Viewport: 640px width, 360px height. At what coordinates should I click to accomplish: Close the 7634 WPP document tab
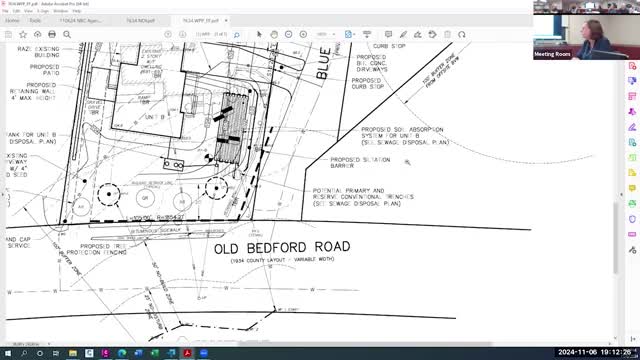tap(226, 20)
